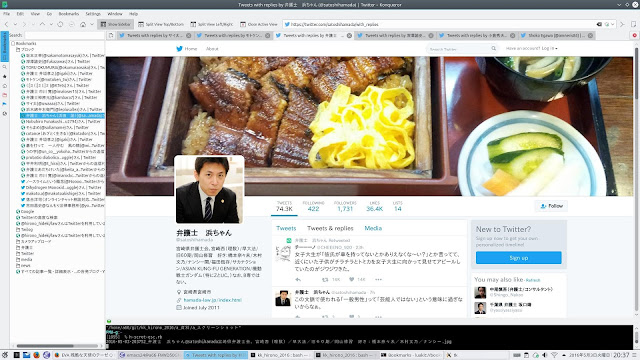Open the Log in dropdown
The width and height of the screenshot is (640, 360).
pos(531,48)
